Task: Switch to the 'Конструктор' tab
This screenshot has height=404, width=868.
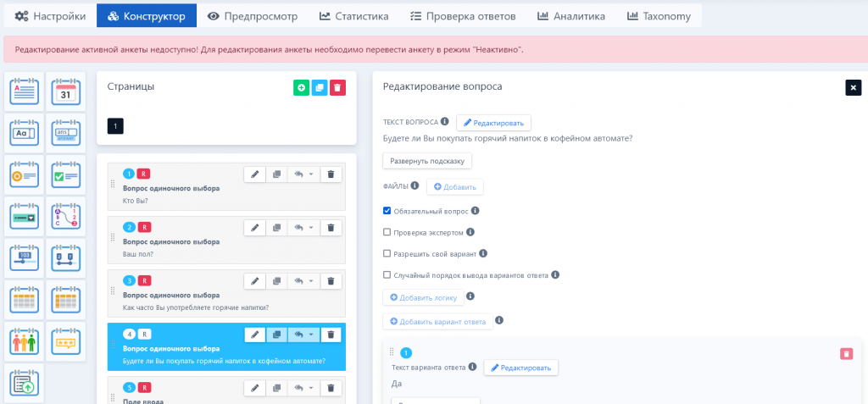Action: pos(146,16)
